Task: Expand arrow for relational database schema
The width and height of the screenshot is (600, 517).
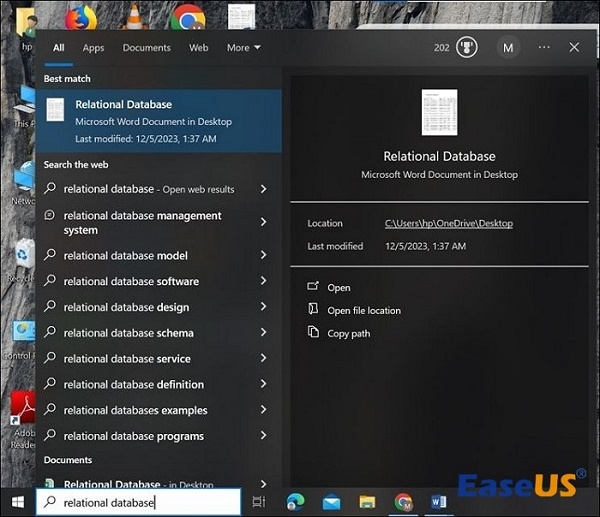Action: pos(263,333)
